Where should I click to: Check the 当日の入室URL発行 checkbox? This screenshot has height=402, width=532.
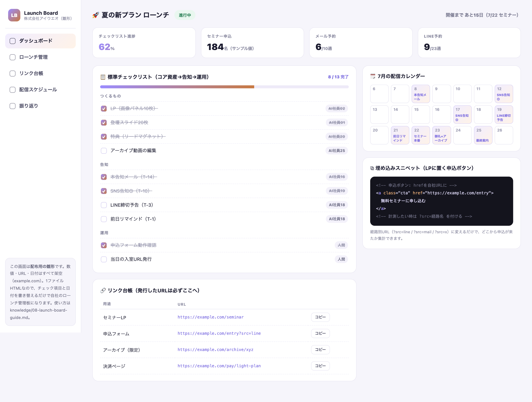click(x=104, y=259)
